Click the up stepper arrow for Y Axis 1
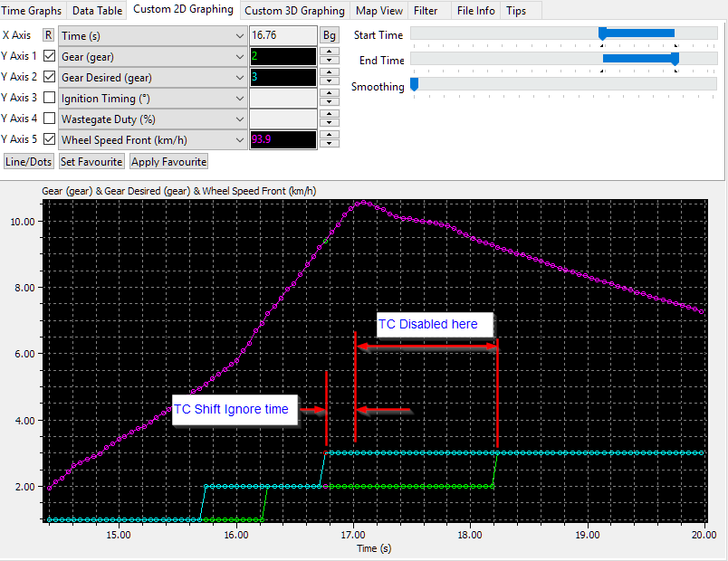Screen dimensions: 728x561 (x=330, y=52)
